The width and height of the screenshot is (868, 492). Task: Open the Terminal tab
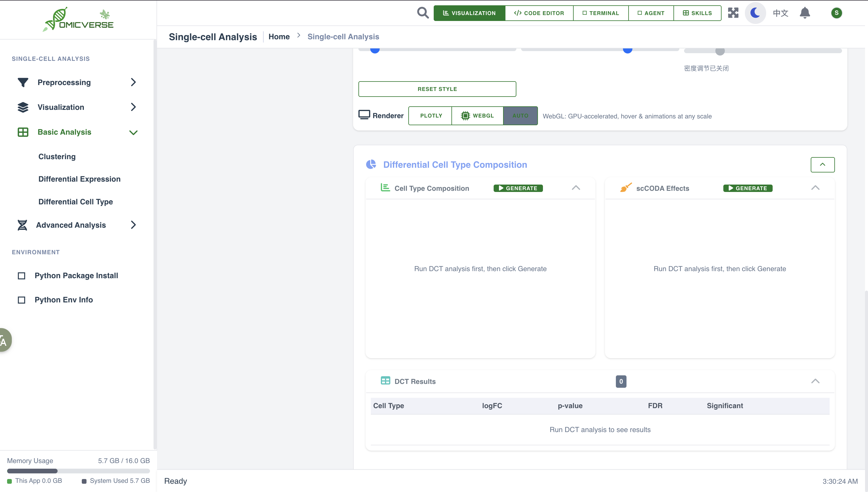(601, 13)
